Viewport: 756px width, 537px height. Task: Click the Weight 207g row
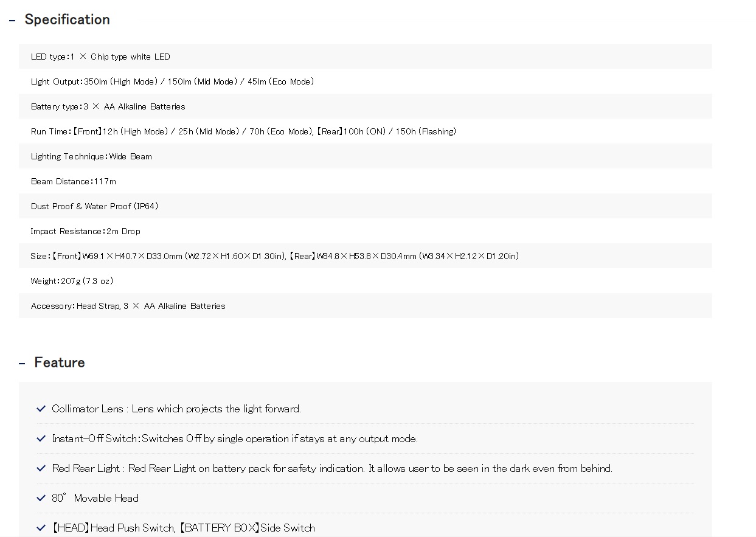(365, 281)
